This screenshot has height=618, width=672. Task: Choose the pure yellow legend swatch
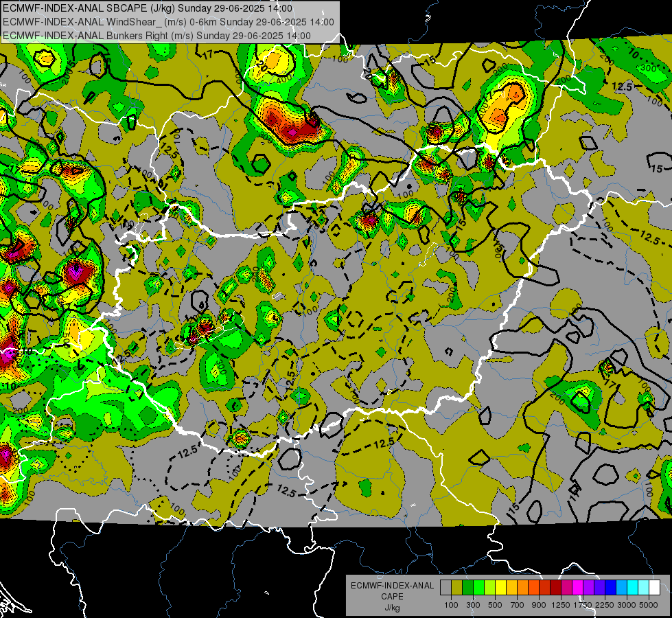coord(500,588)
